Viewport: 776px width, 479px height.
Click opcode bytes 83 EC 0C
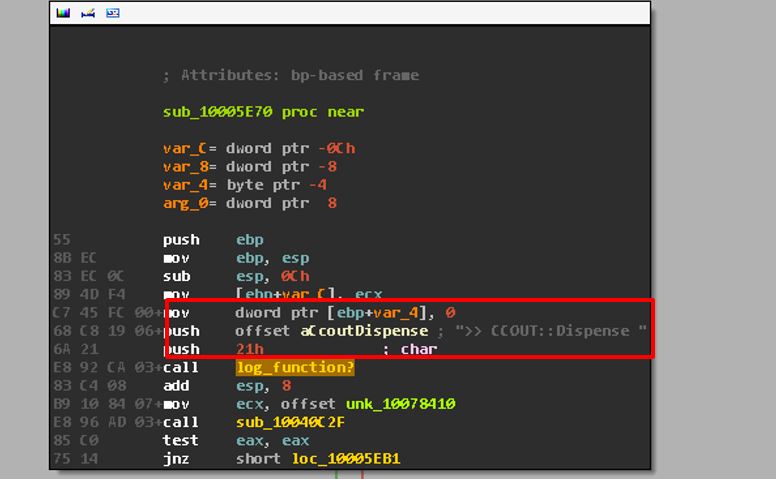(x=89, y=277)
